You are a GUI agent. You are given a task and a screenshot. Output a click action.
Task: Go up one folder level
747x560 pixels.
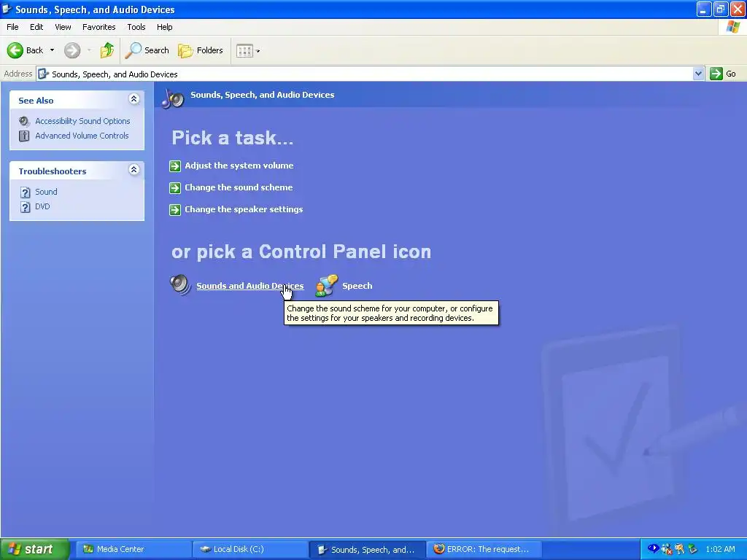click(x=107, y=50)
